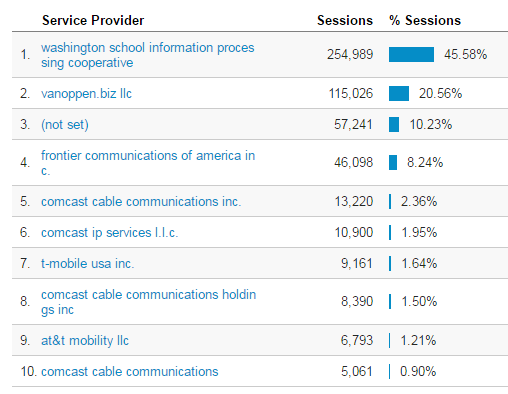
Task: Click the 10.23% sessions bar
Action: (x=394, y=124)
